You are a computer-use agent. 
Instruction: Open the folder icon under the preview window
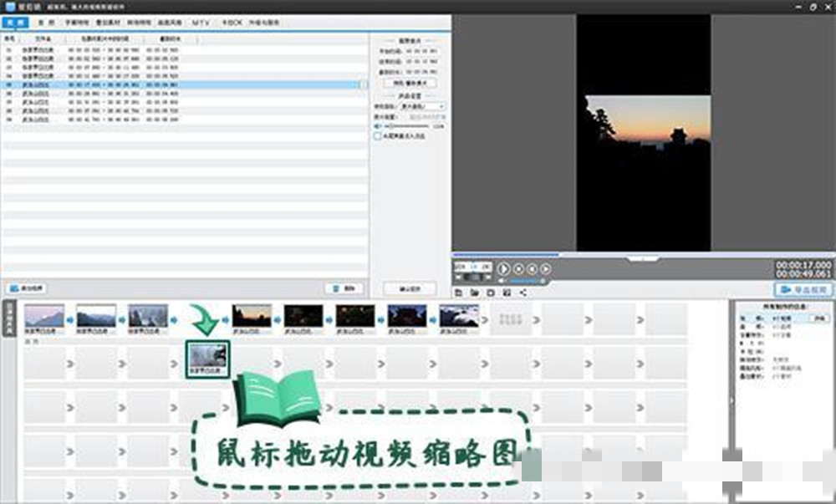click(476, 292)
